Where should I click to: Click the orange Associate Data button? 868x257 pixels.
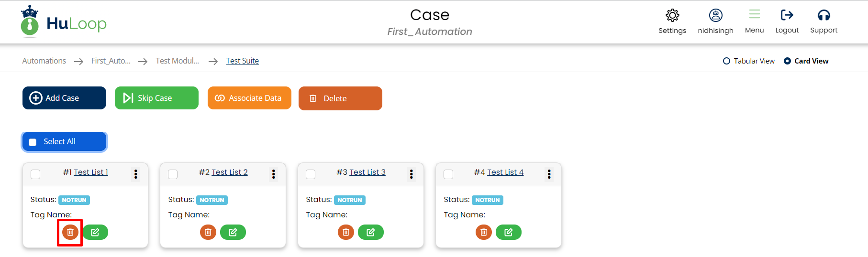pyautogui.click(x=249, y=98)
